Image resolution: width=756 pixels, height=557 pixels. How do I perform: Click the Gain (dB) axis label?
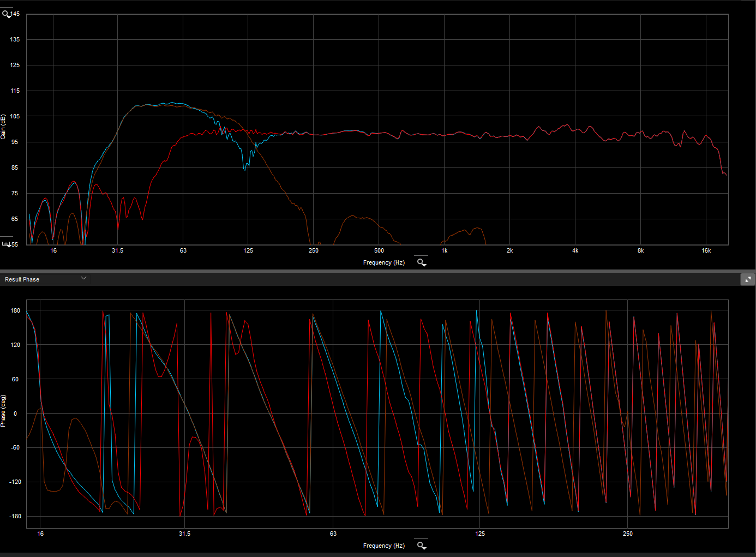[3, 127]
